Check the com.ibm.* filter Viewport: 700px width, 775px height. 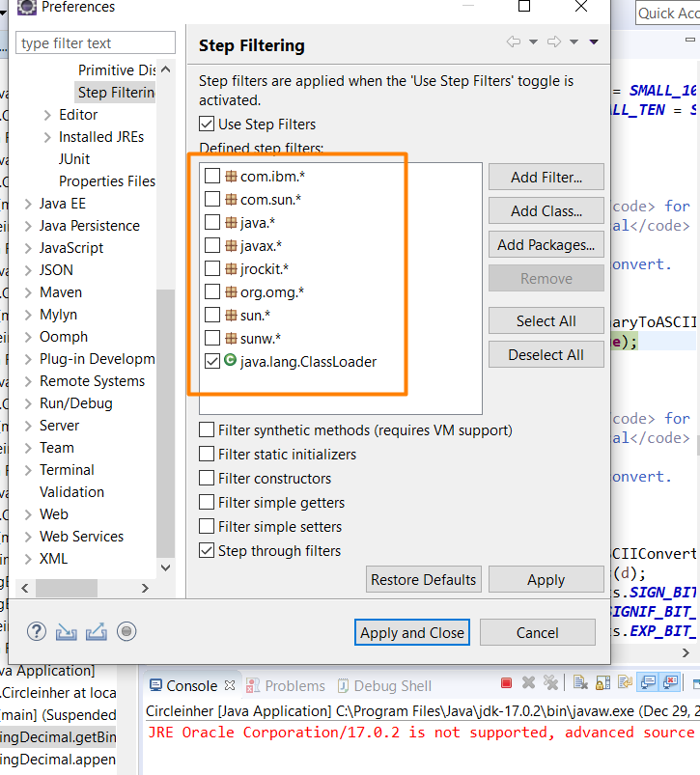click(212, 176)
